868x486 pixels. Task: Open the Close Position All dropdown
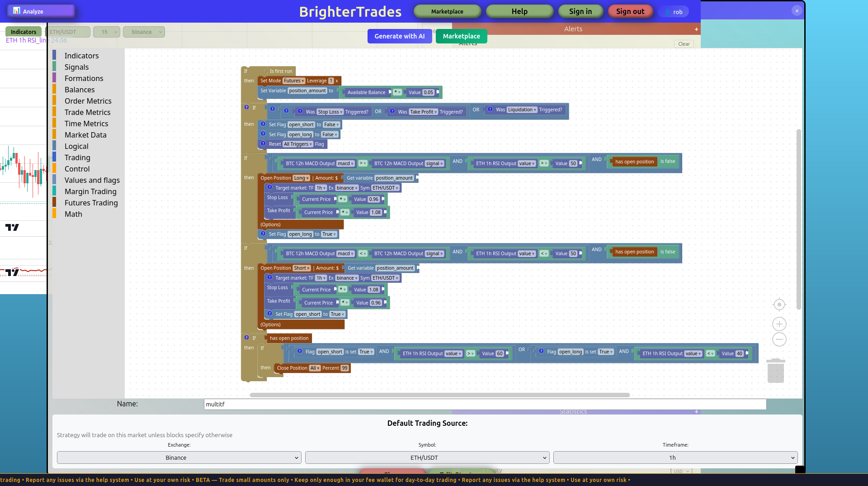pos(315,368)
